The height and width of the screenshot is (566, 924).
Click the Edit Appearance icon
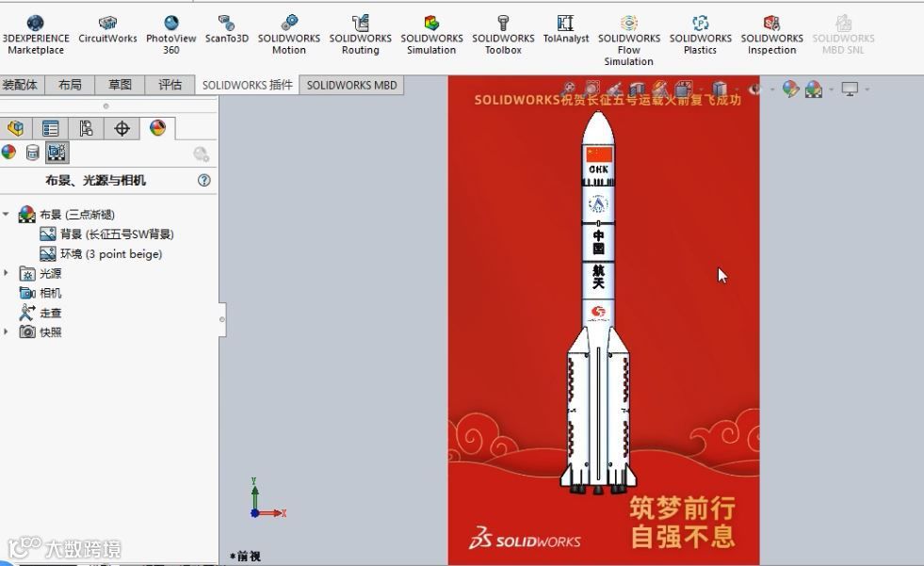(x=791, y=89)
